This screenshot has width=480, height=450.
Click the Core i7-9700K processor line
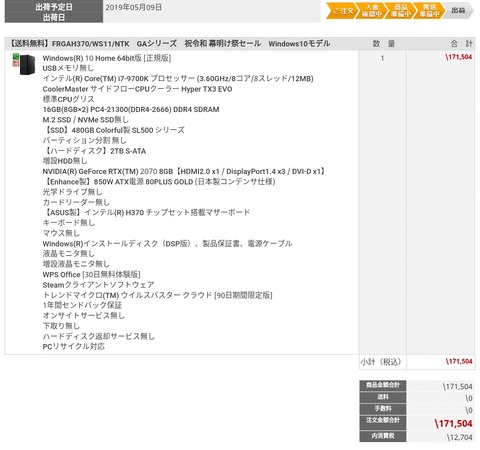tap(178, 79)
